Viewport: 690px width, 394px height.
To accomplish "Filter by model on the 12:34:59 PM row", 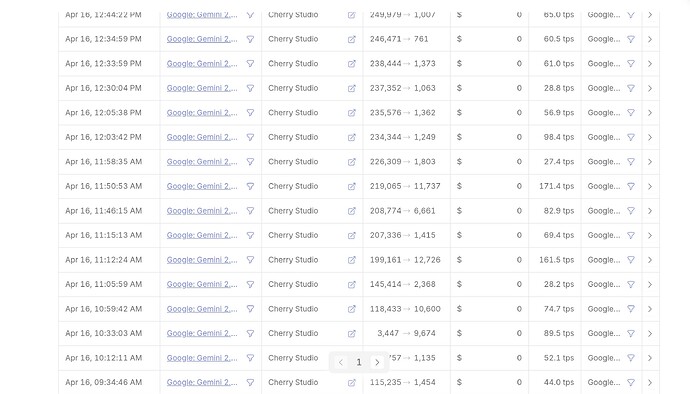I will point(250,39).
